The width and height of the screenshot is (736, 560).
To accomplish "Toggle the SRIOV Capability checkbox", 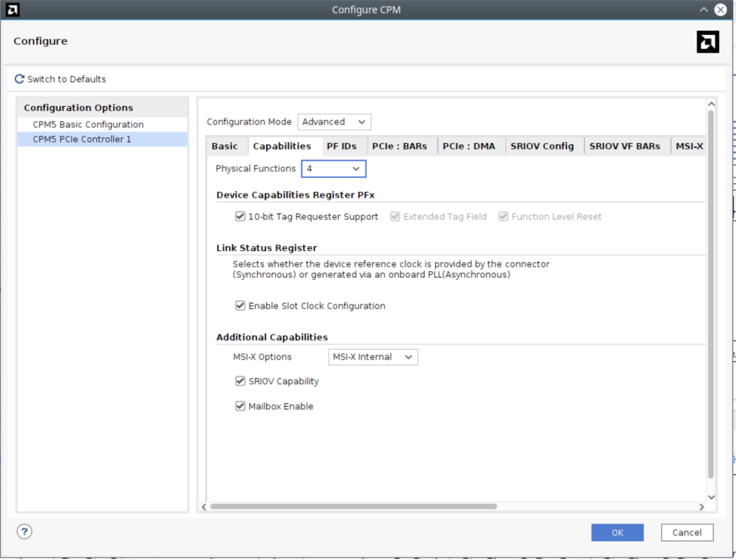I will (x=240, y=381).
